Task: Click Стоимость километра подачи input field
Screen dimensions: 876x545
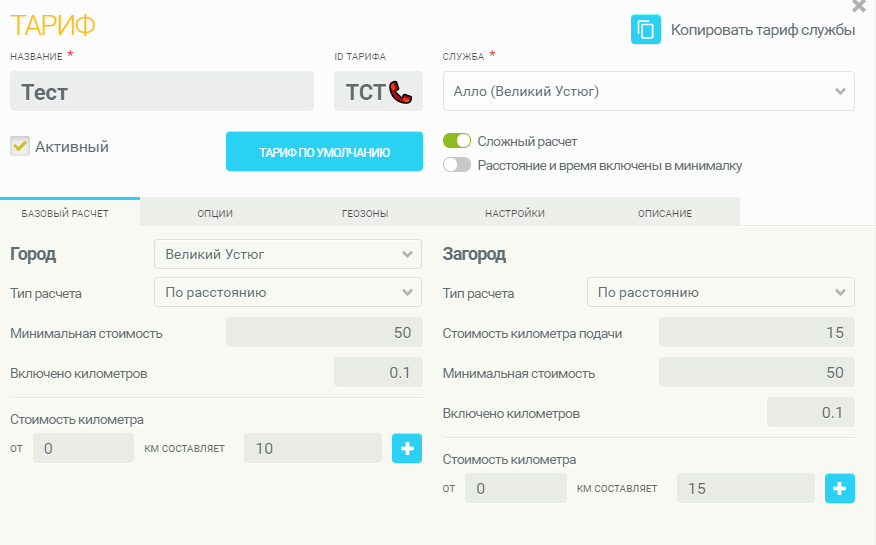Action: 756,332
